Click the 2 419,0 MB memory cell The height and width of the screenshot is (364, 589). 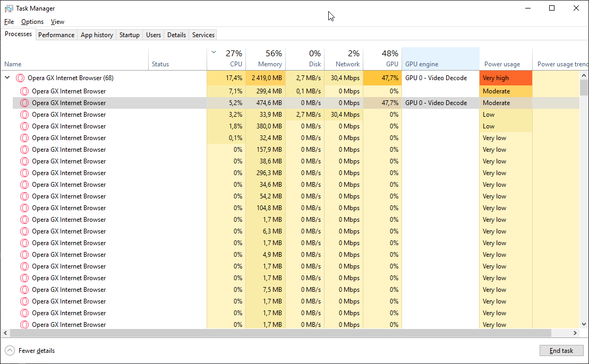tap(266, 78)
